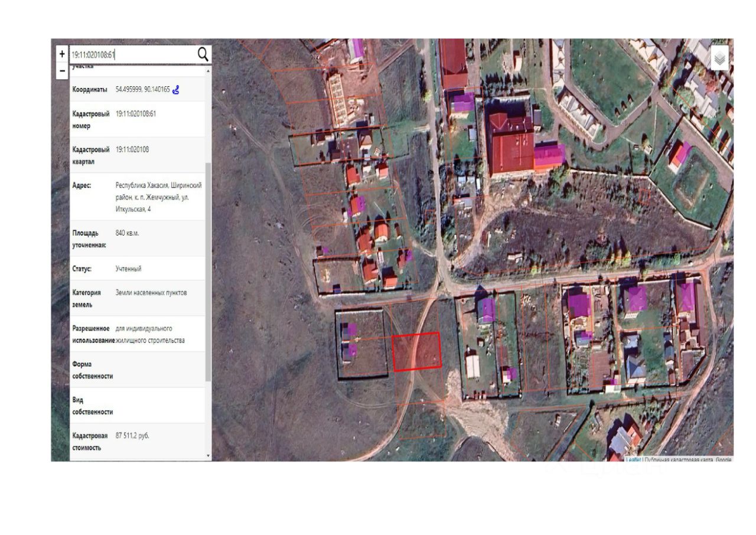Click the Кадастровый номер label
The width and height of the screenshot is (756, 535).
tap(91, 120)
